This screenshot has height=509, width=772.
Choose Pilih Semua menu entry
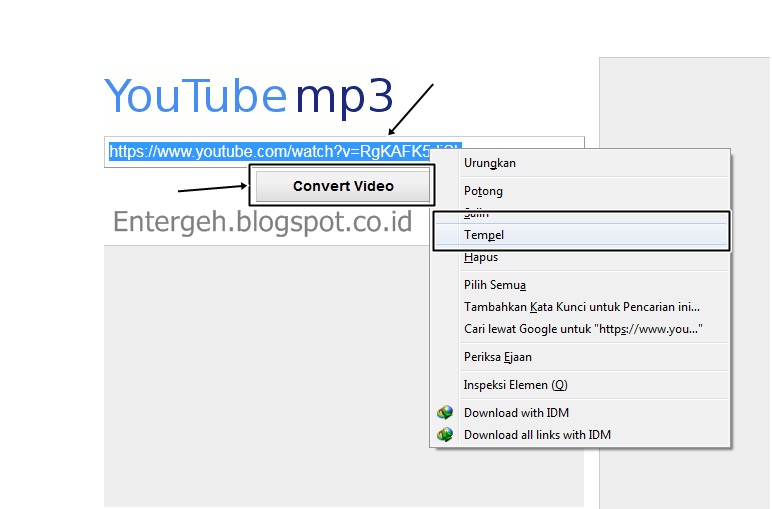pos(580,285)
